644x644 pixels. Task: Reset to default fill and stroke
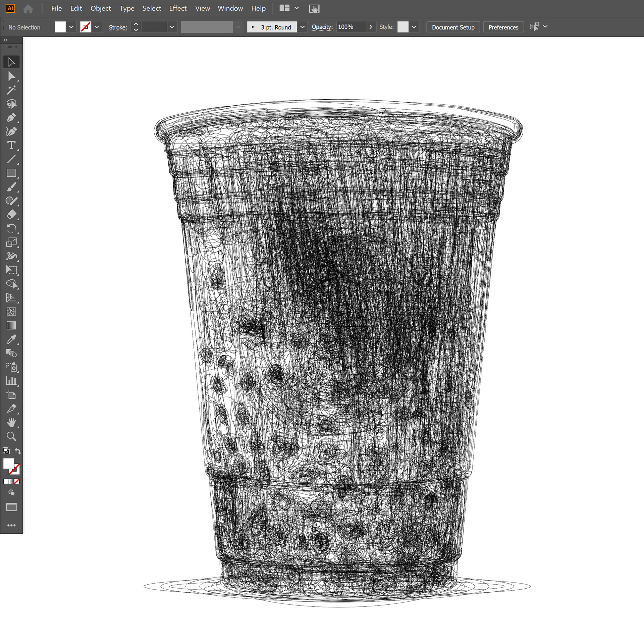6,451
